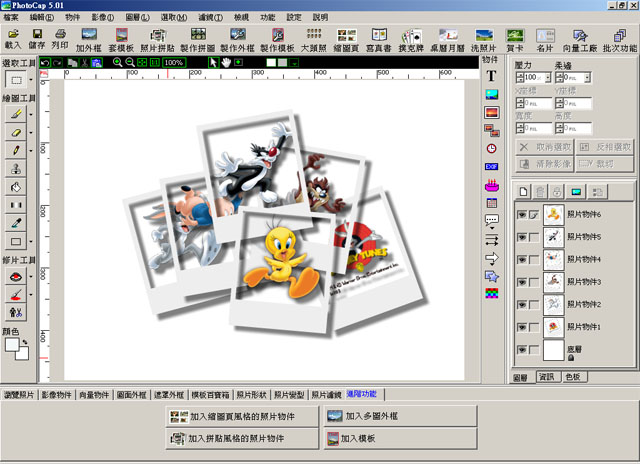Expand the brush tool options arrow

coord(31,114)
